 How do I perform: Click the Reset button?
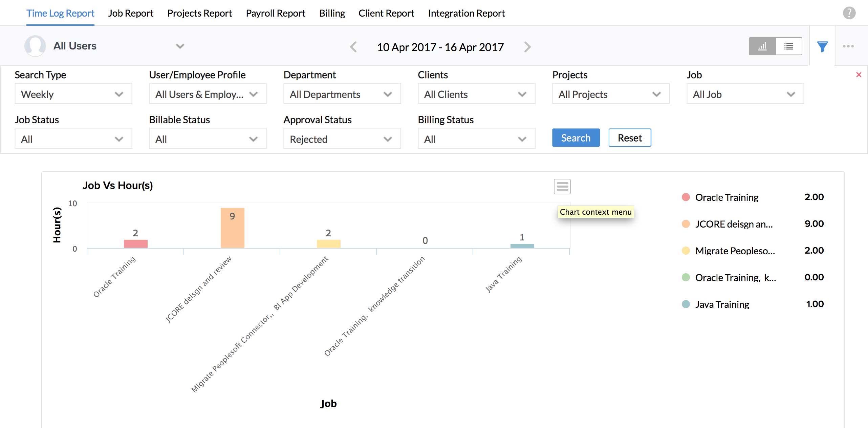pyautogui.click(x=629, y=138)
